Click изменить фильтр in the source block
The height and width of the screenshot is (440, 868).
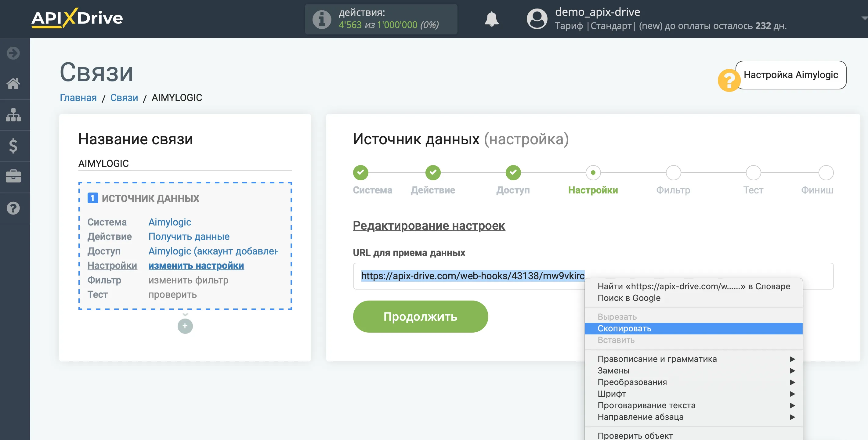point(188,280)
